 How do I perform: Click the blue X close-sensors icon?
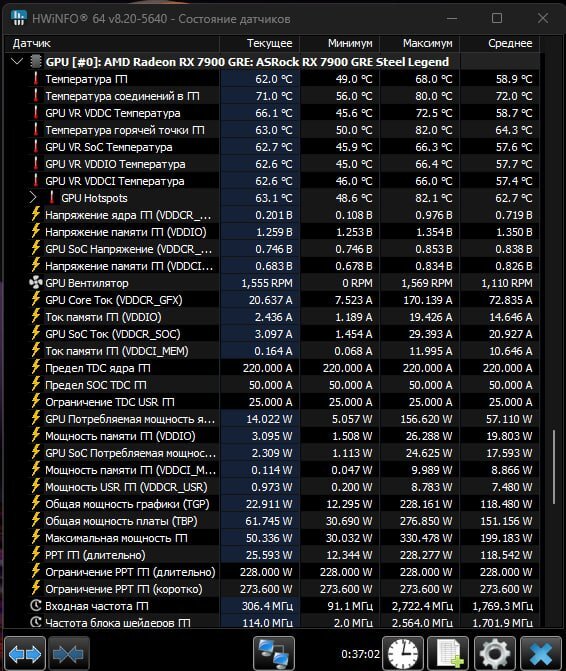pos(541,654)
